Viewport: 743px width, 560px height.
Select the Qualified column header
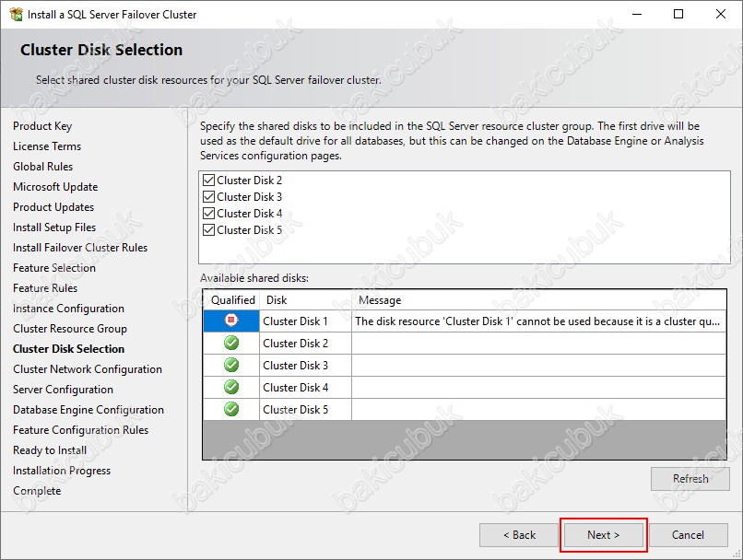232,300
